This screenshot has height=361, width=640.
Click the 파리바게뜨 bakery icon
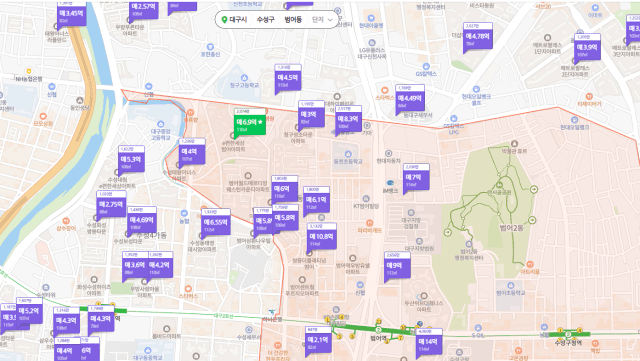click(369, 223)
